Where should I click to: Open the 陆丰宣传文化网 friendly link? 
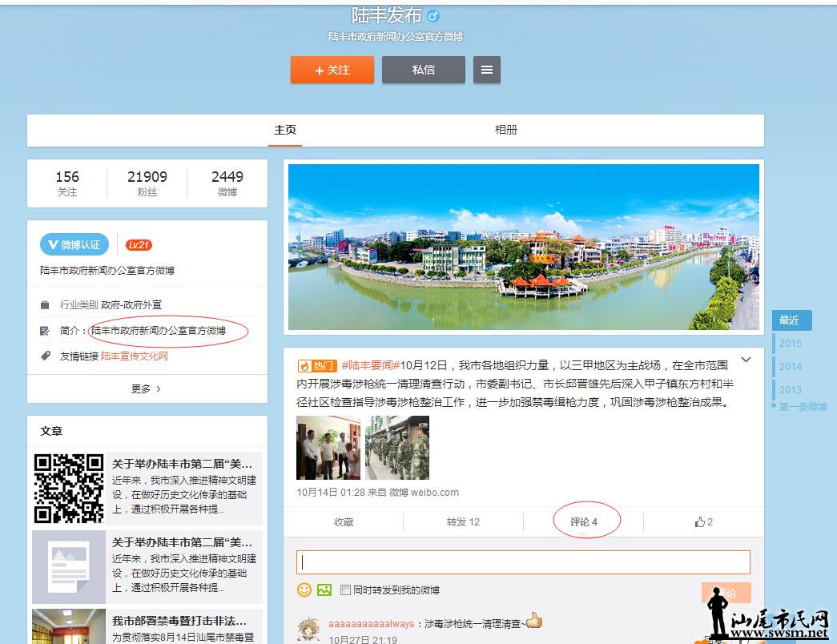134,356
